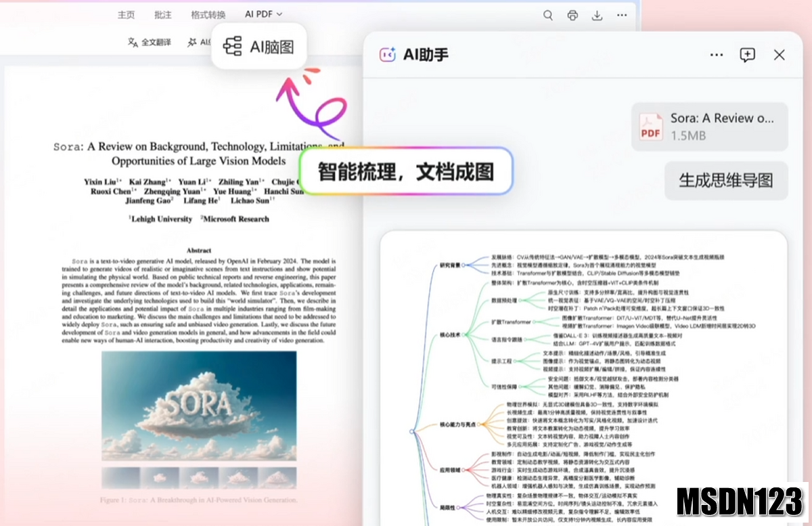This screenshot has height=526, width=812.
Task: Open the top toolbar more options icon
Action: tap(622, 15)
